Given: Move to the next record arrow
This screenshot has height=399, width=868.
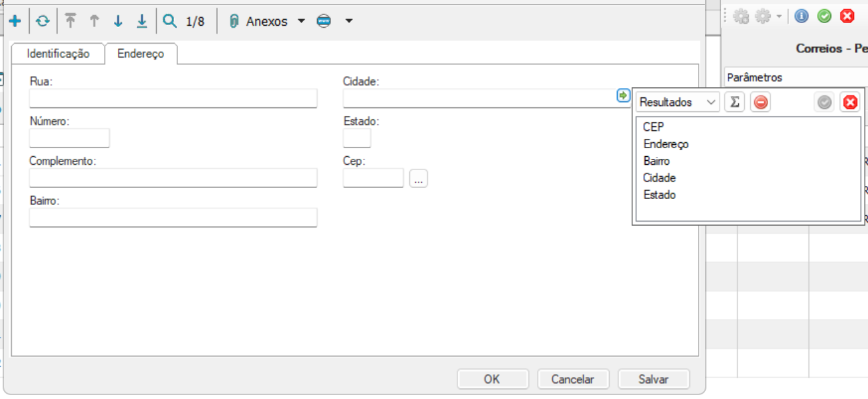Looking at the screenshot, I should pos(118,21).
